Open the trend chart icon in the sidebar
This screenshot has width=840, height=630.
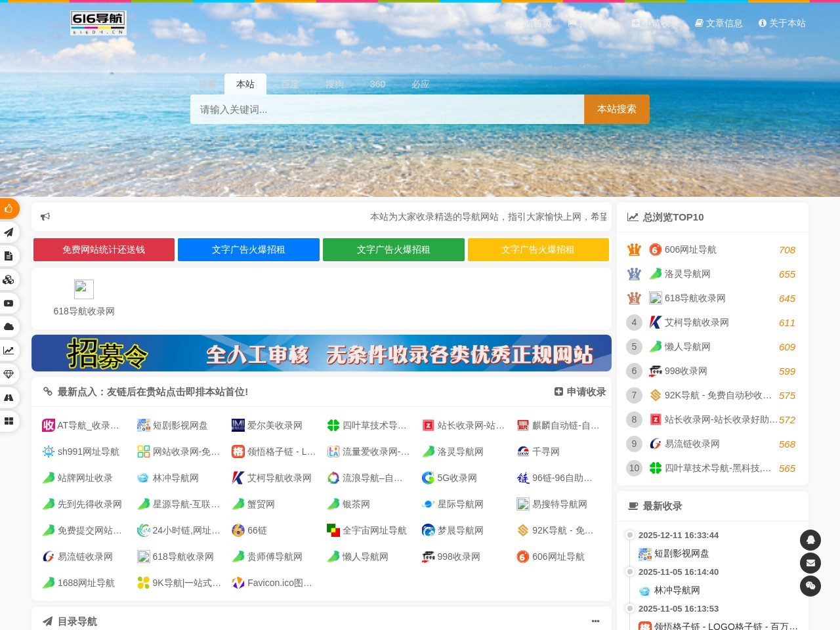click(9, 350)
